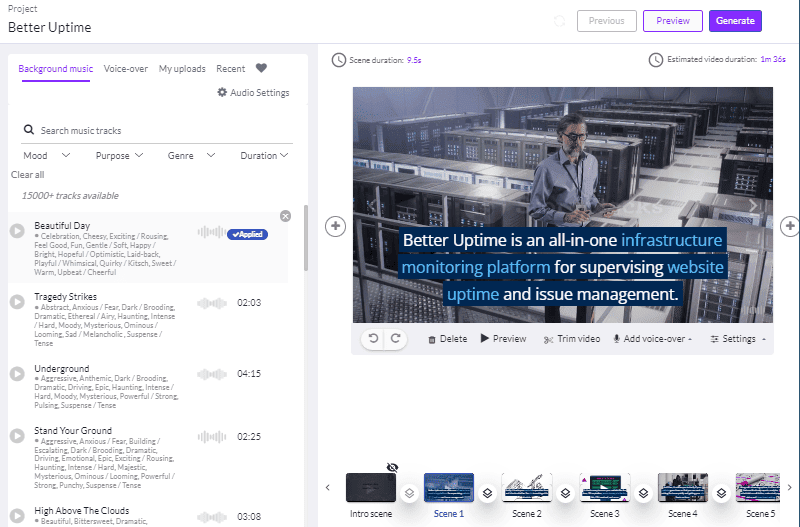Click the redo arrow icon
800x527 pixels.
[395, 338]
